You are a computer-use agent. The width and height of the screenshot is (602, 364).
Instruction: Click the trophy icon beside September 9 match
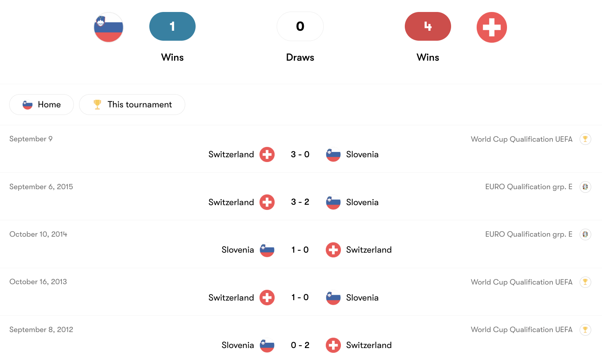(x=585, y=139)
